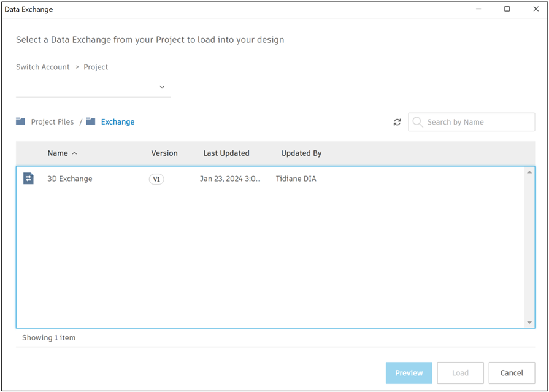Viewport: 549px width, 392px height.
Task: Click the Exchange folder icon in breadcrumb
Action: pyautogui.click(x=91, y=121)
